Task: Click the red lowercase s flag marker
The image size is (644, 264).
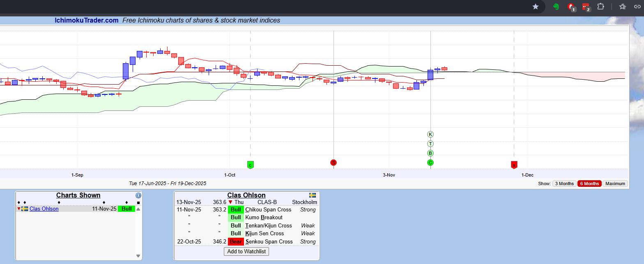Action: [514, 165]
